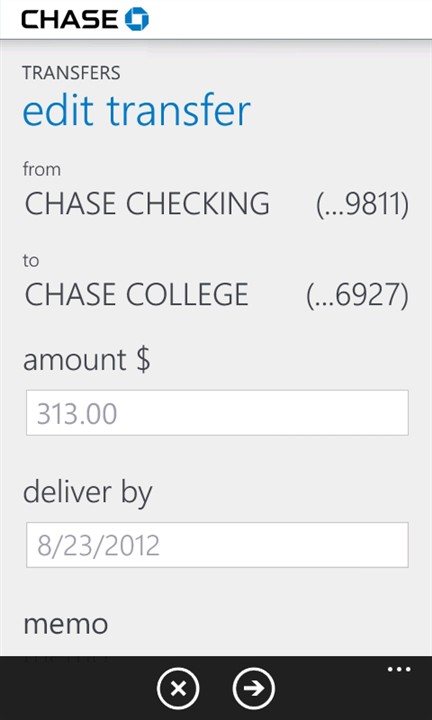
Task: Tap the cancel X icon in app bar
Action: pyautogui.click(x=178, y=689)
